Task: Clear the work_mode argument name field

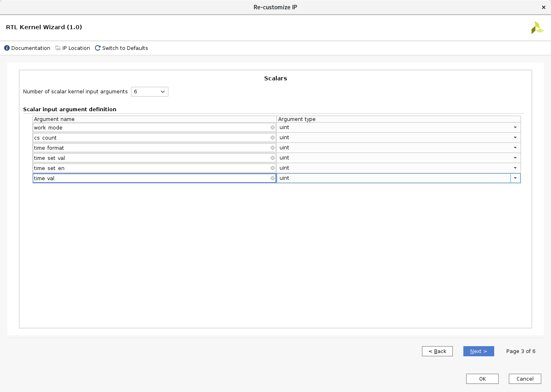Action: (x=273, y=127)
